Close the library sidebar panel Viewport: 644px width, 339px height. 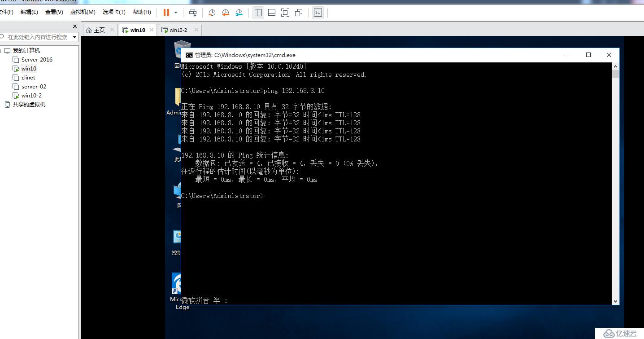[x=75, y=26]
